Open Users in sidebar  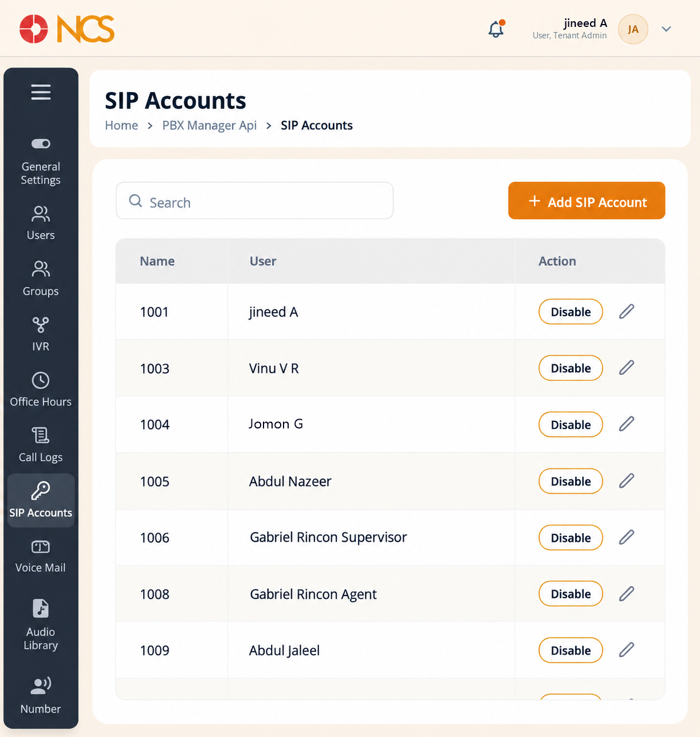click(41, 223)
